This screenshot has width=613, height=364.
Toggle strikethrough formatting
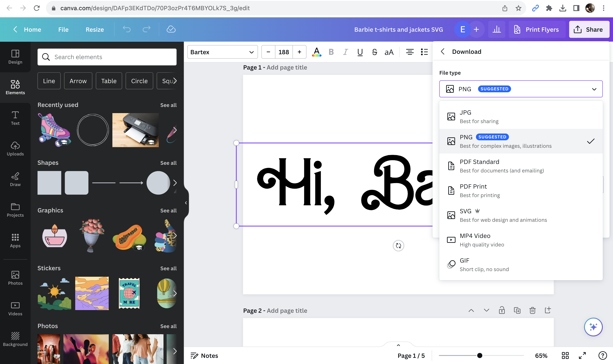coord(374,52)
